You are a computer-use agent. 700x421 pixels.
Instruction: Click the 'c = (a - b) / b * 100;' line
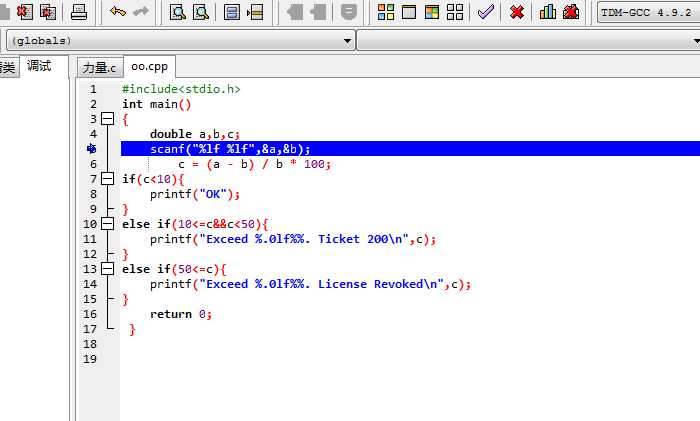[x=254, y=164]
